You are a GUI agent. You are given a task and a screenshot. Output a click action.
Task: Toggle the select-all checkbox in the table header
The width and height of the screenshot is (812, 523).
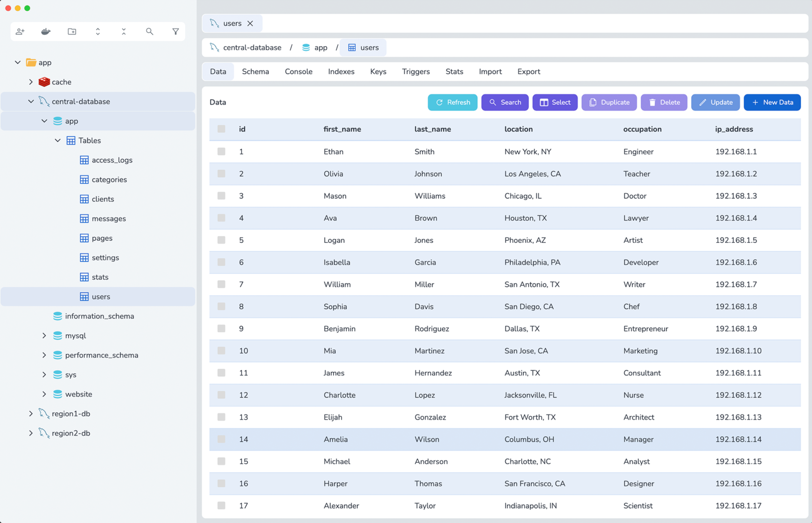pyautogui.click(x=221, y=129)
